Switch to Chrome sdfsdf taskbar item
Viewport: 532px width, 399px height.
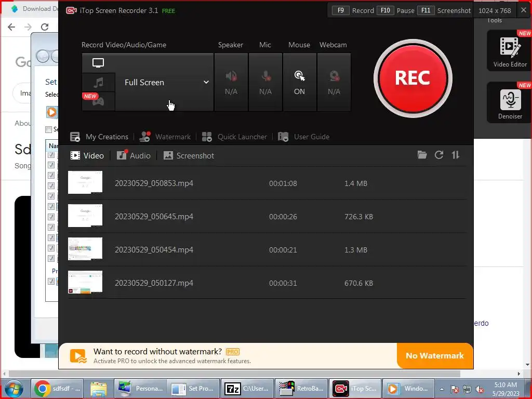57,389
